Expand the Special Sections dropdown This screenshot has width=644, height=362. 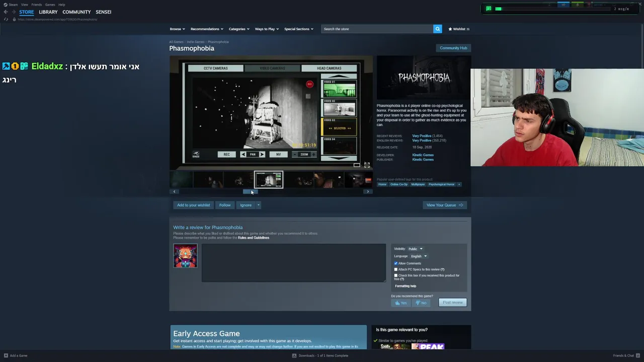[299, 29]
